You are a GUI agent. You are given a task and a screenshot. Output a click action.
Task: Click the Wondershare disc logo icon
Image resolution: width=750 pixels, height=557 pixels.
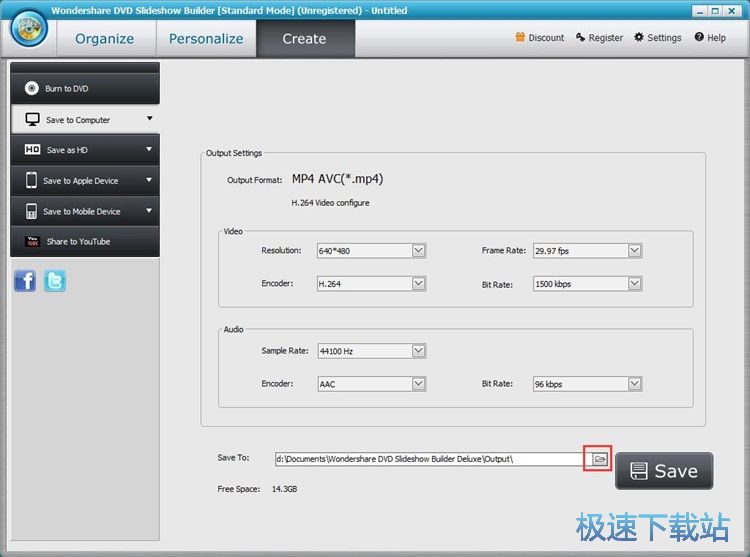point(29,28)
